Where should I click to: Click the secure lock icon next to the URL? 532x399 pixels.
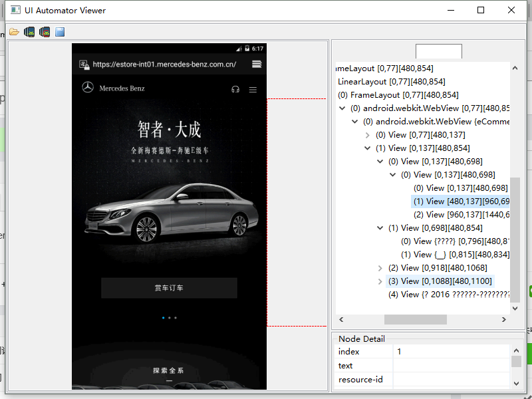pos(84,65)
